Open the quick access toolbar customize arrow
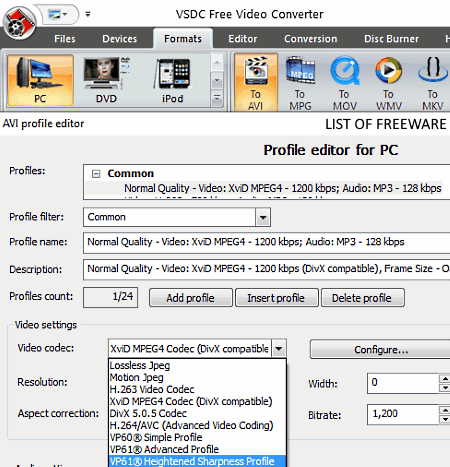The height and width of the screenshot is (467, 450). 88,14
